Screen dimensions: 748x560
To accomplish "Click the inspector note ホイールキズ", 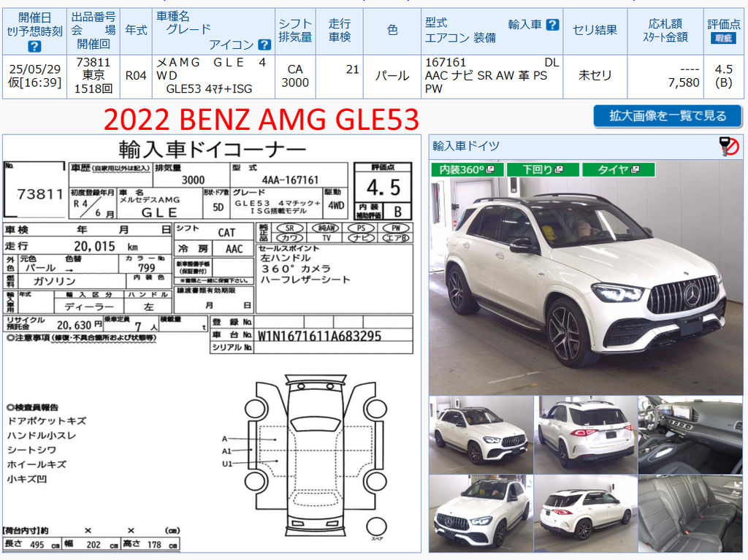I will [x=37, y=464].
